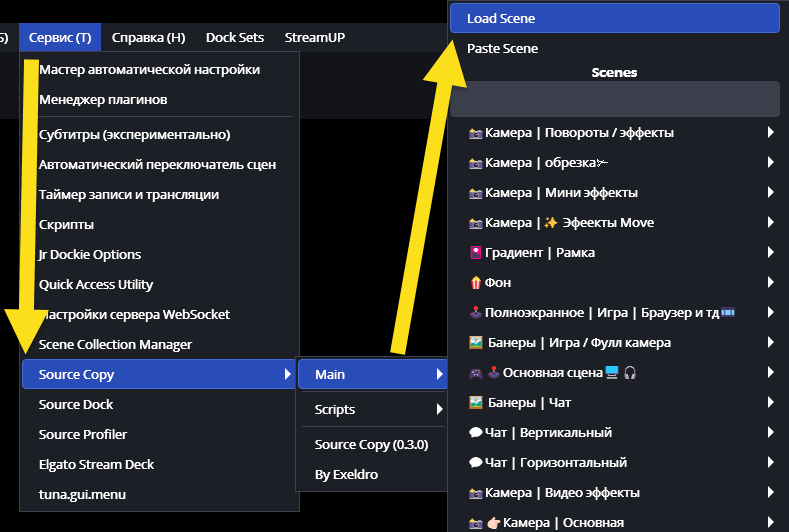Click joystick icon of Полноэкранное | Игра
Image resolution: width=789 pixels, height=532 pixels.
pos(475,313)
